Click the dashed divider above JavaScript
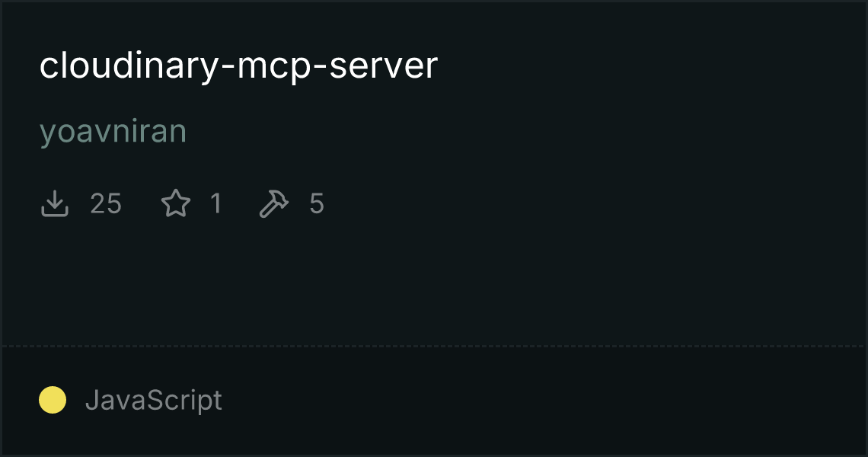 434,347
